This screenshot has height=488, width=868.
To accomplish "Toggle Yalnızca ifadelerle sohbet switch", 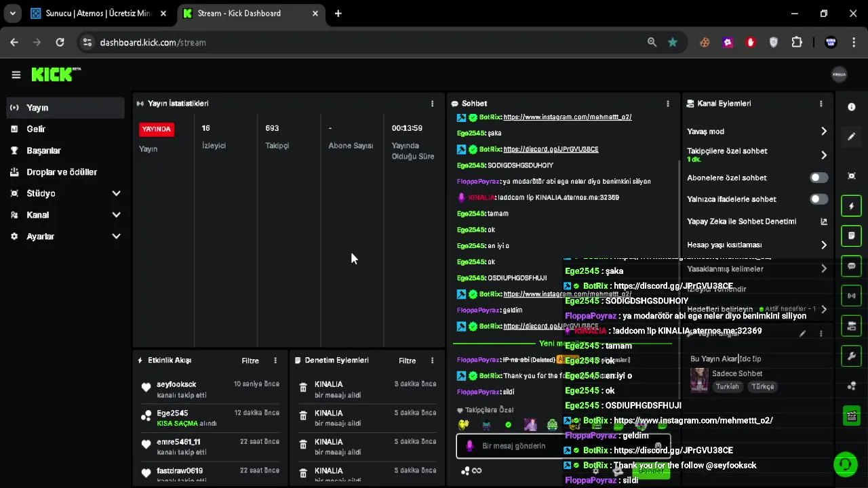I will click(x=819, y=199).
